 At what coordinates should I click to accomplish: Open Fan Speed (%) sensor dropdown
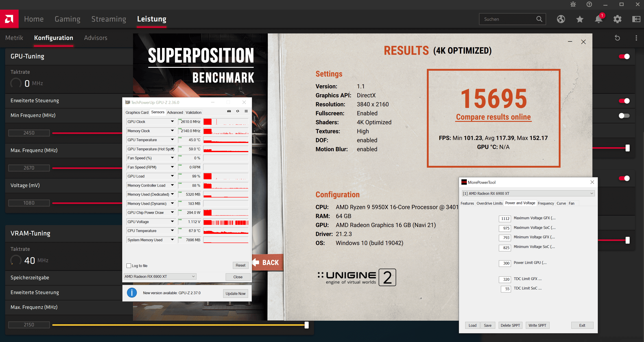172,158
